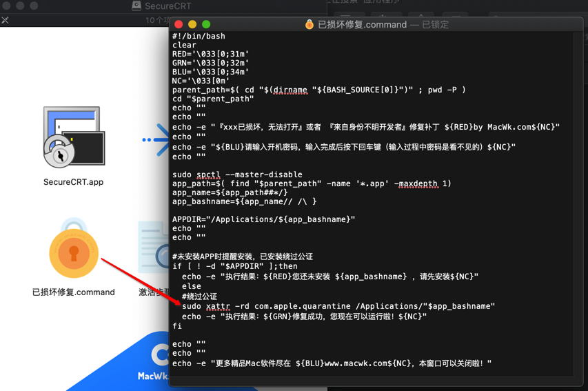Click the app_path=$( find ... -maxdepth 1) line
The width and height of the screenshot is (588, 391).
point(312,183)
